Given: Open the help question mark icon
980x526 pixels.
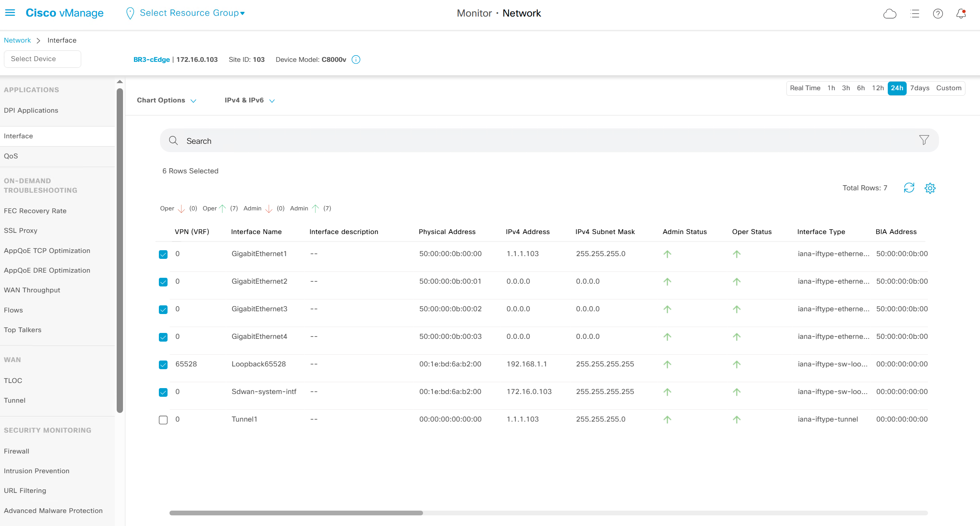Looking at the screenshot, I should coord(938,14).
